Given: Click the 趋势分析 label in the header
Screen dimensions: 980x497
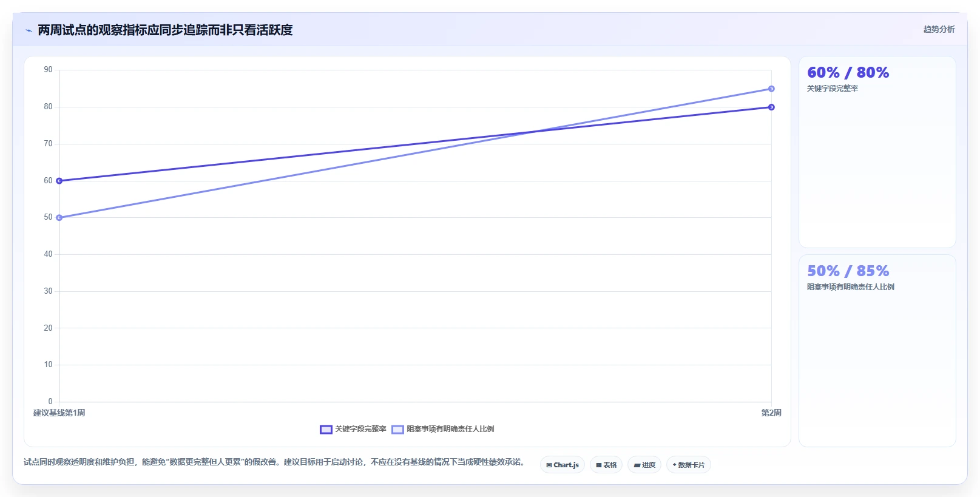Looking at the screenshot, I should tap(939, 29).
